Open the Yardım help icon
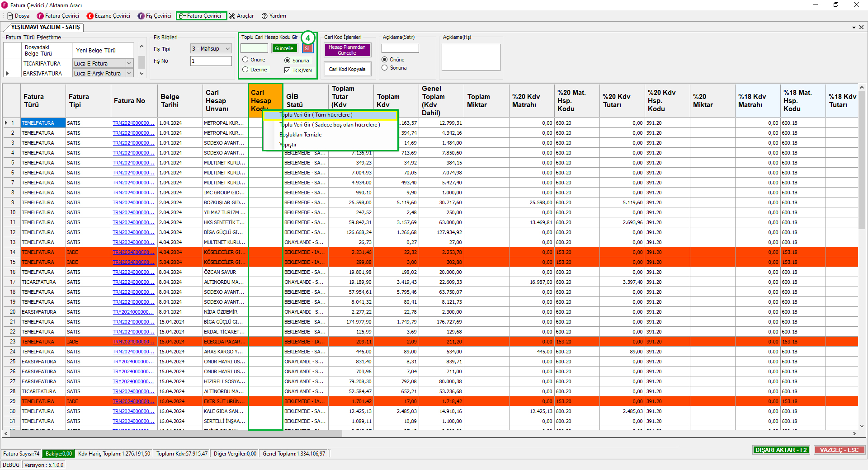 [x=264, y=16]
